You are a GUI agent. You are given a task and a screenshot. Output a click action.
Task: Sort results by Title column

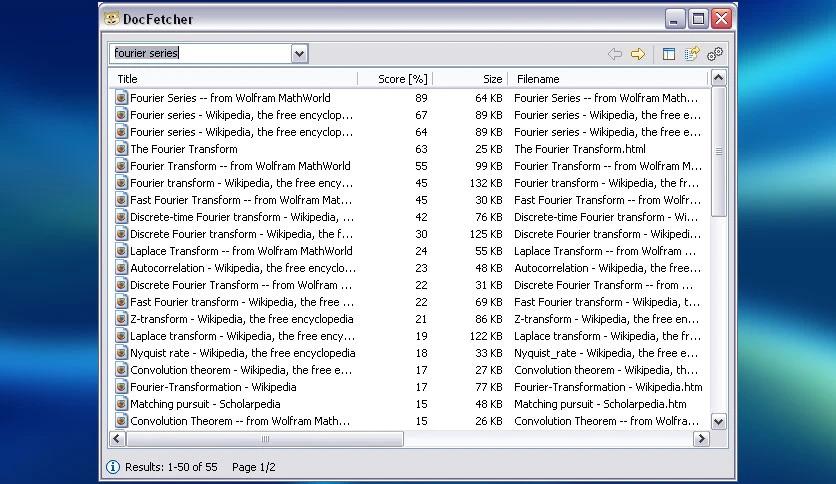point(233,79)
